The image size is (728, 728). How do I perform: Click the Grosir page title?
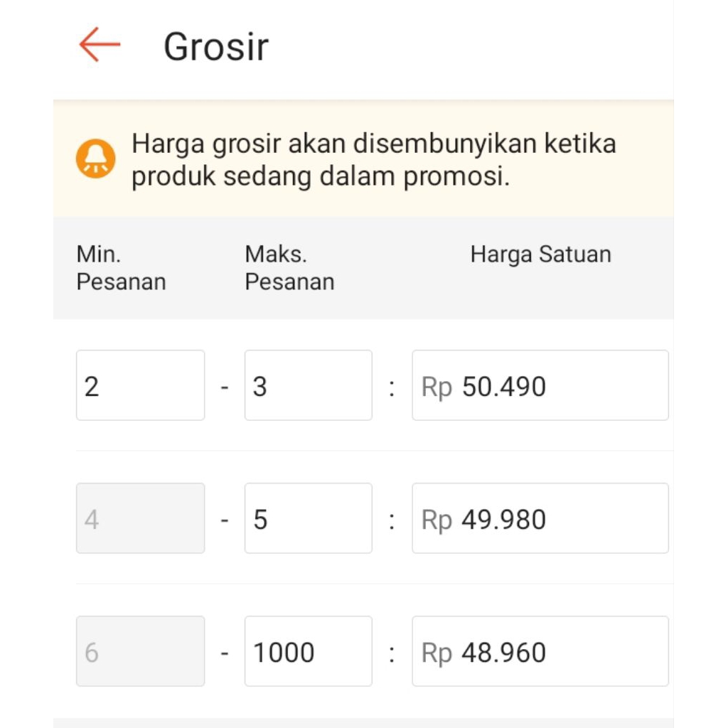tap(216, 47)
